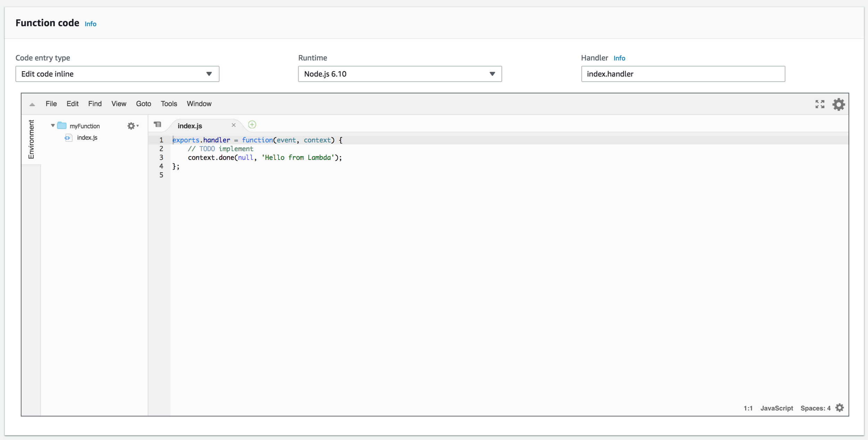The height and width of the screenshot is (440, 868).
Task: Click the Handler input field
Action: (x=683, y=74)
